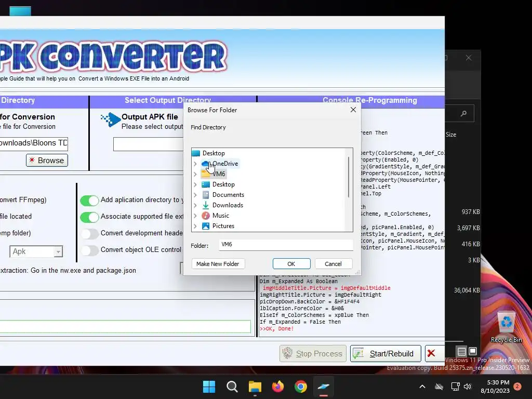Click Explorer window search magnifier icon

click(x=463, y=114)
